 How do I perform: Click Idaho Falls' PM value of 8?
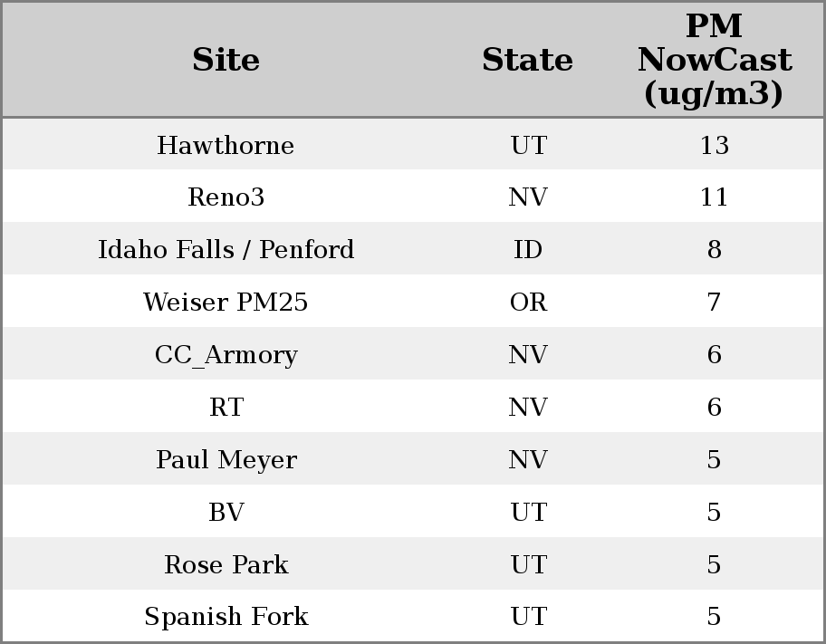(714, 250)
